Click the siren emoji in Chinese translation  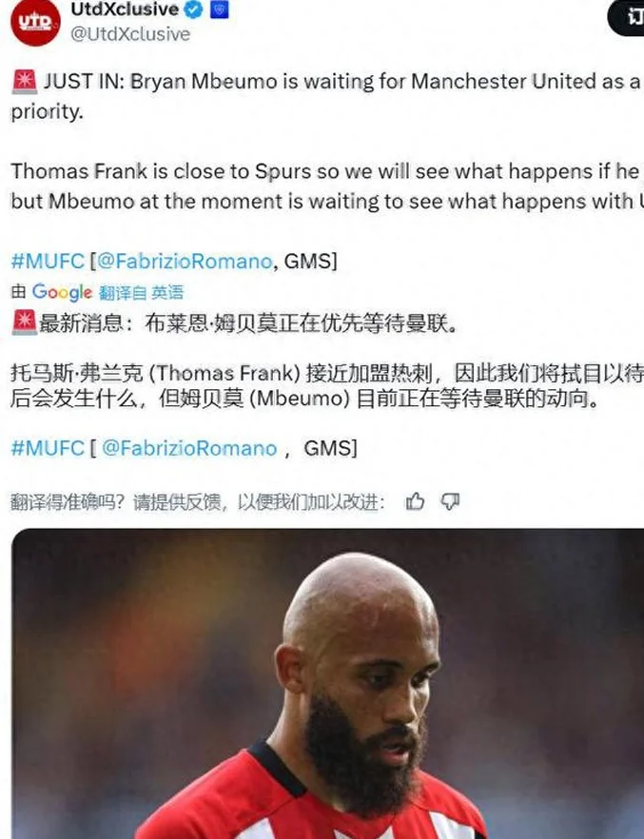[24, 322]
